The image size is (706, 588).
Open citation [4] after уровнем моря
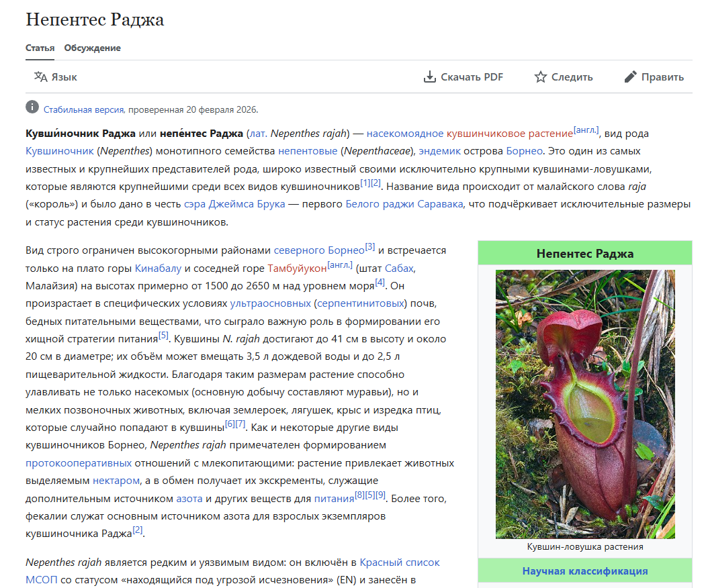point(380,283)
